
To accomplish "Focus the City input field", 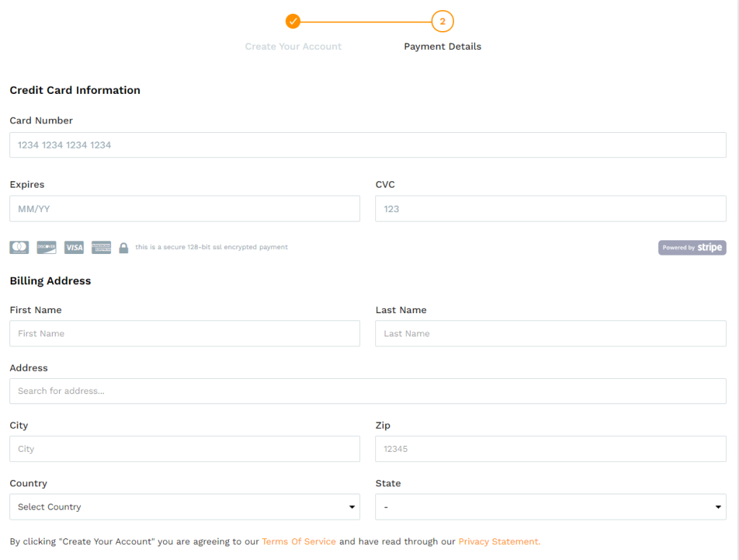I will tap(185, 449).
